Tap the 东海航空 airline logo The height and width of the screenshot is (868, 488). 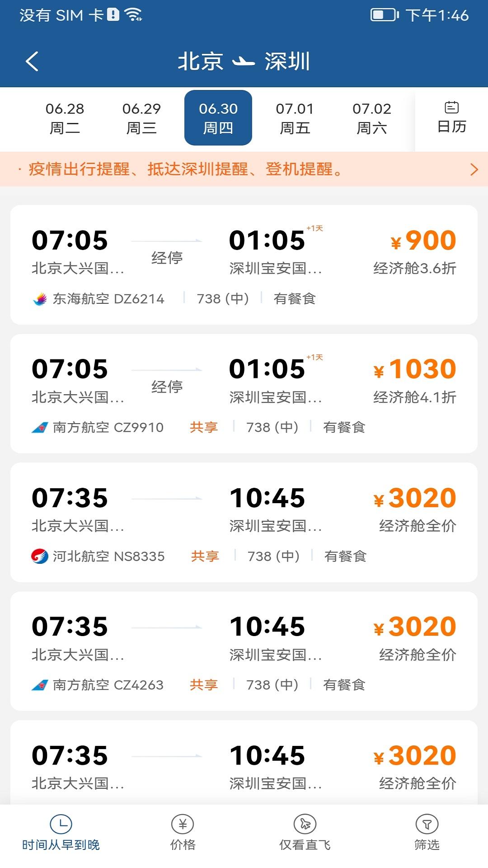click(x=40, y=299)
